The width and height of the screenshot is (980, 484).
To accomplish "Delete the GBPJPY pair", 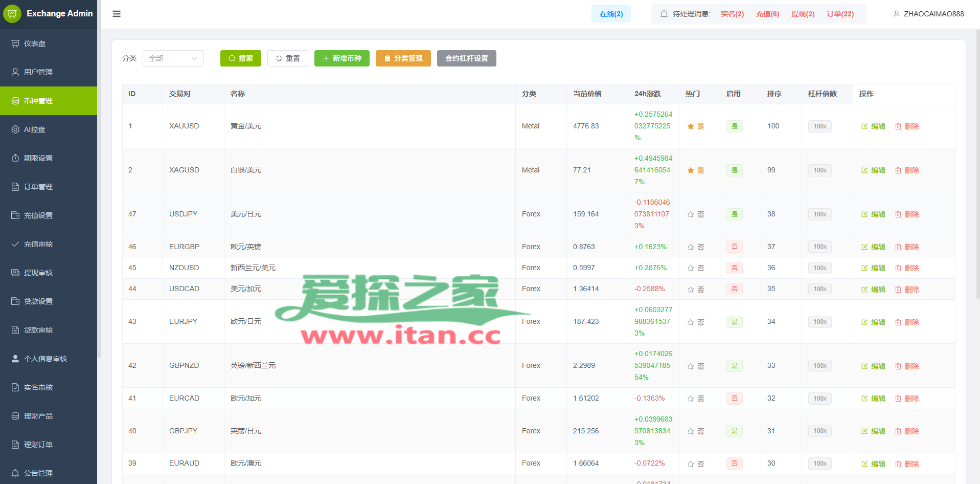I will tap(907, 431).
